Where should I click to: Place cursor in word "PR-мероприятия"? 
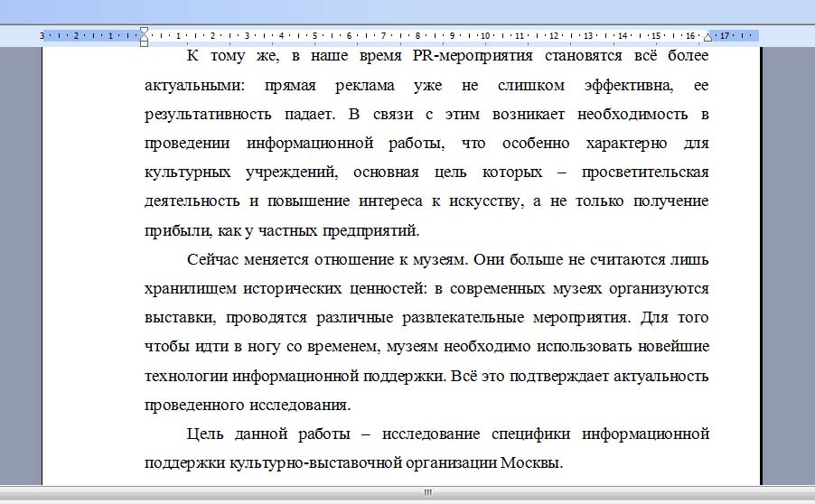[473, 56]
